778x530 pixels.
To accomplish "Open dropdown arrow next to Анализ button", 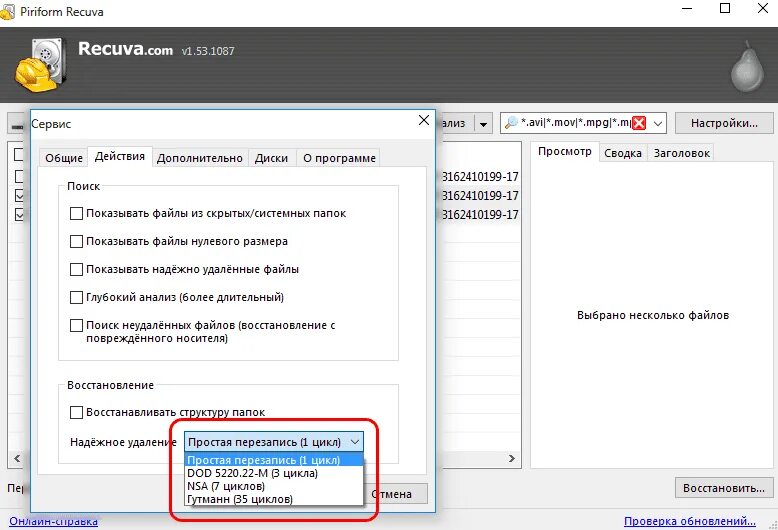I will point(483,124).
